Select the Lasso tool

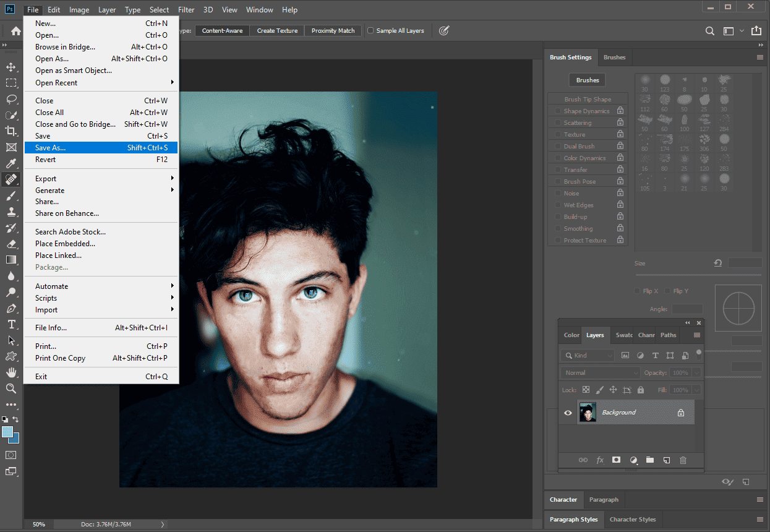coord(11,99)
